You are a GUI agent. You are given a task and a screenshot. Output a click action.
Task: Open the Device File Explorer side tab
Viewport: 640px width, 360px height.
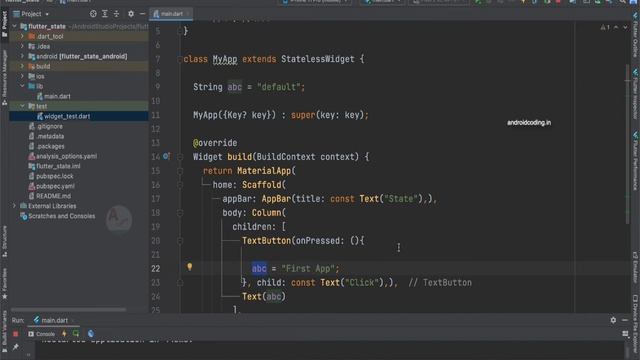[x=636, y=324]
